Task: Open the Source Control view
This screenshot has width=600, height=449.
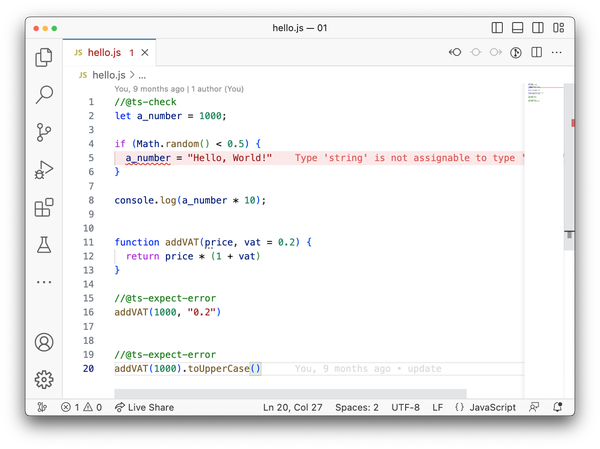Action: (44, 132)
